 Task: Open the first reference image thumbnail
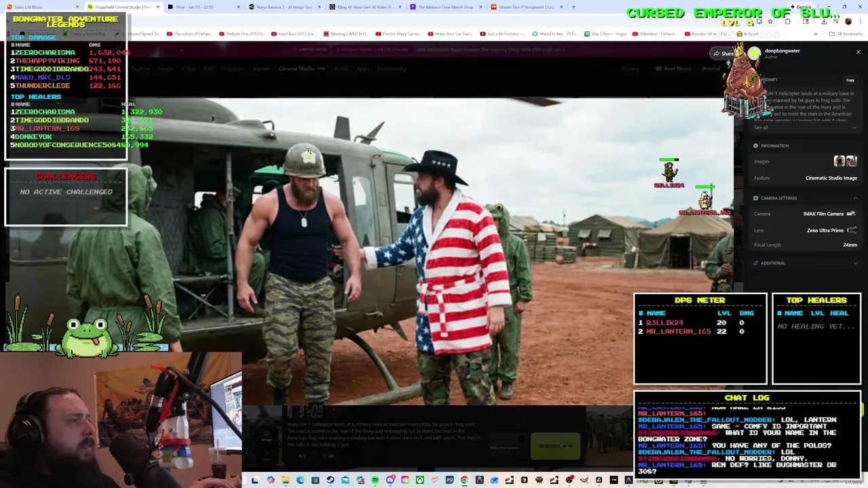click(840, 161)
